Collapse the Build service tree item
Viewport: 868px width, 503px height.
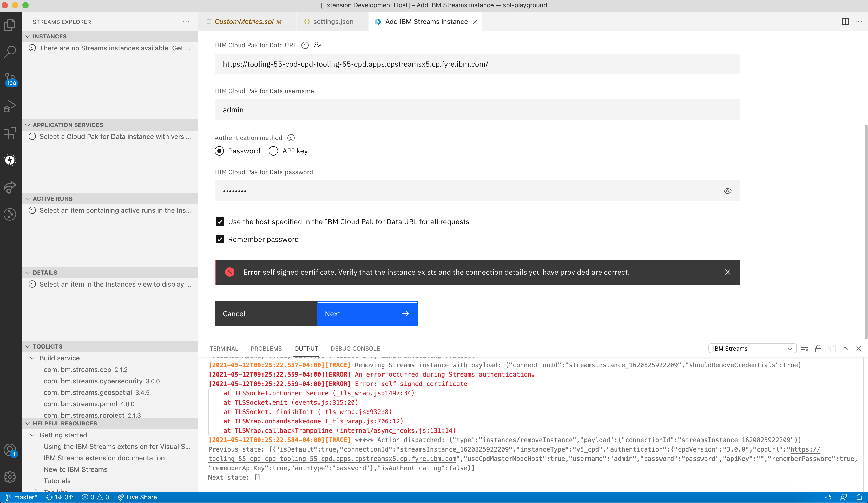pyautogui.click(x=33, y=358)
